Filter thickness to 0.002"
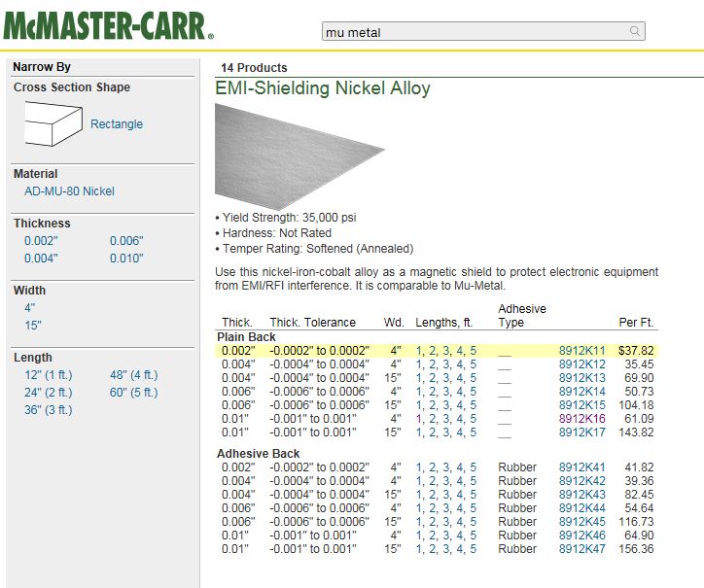The image size is (704, 588). (41, 241)
